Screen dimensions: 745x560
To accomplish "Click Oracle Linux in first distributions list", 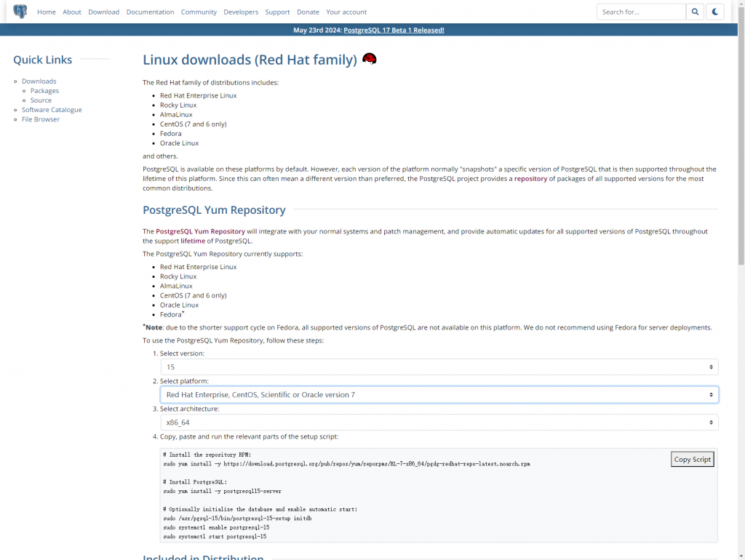I will click(179, 143).
